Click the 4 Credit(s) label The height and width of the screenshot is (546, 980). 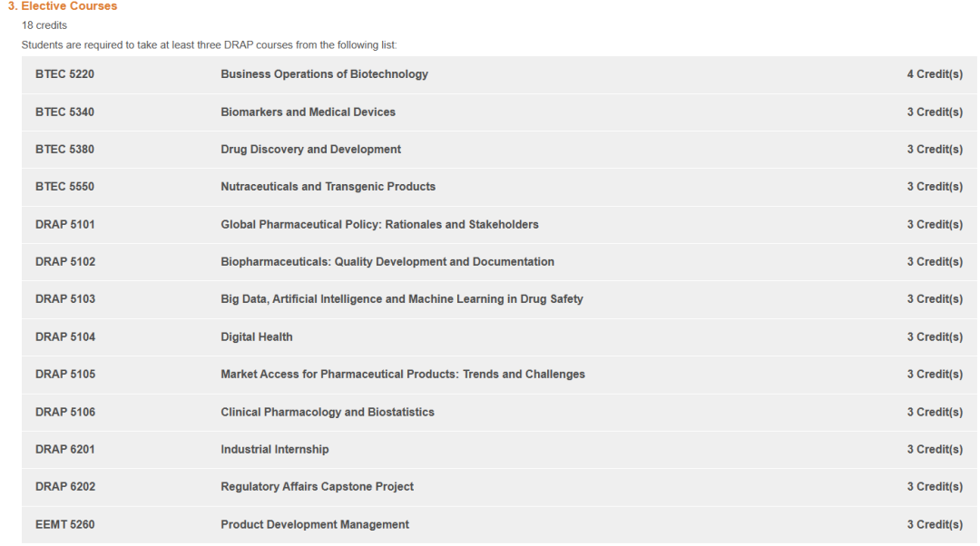(934, 74)
